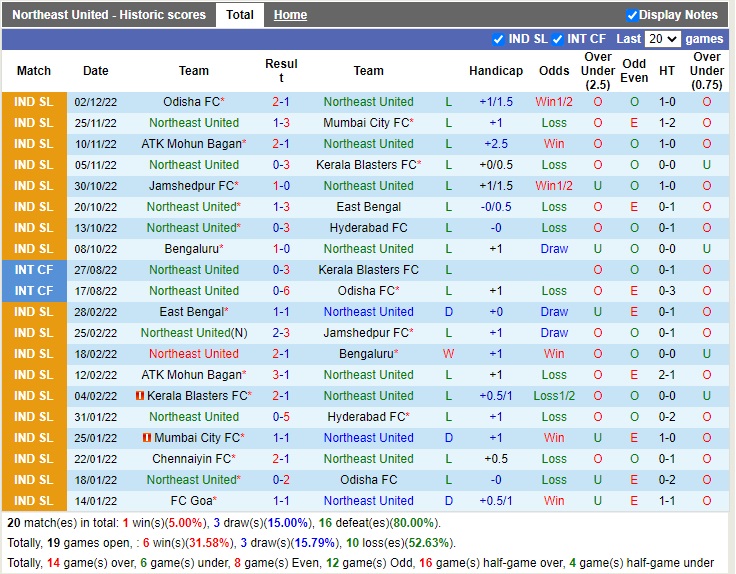Open Chennaiyin FC team on 22/01/22
Image resolution: width=736 pixels, height=574 pixels.
(x=193, y=459)
